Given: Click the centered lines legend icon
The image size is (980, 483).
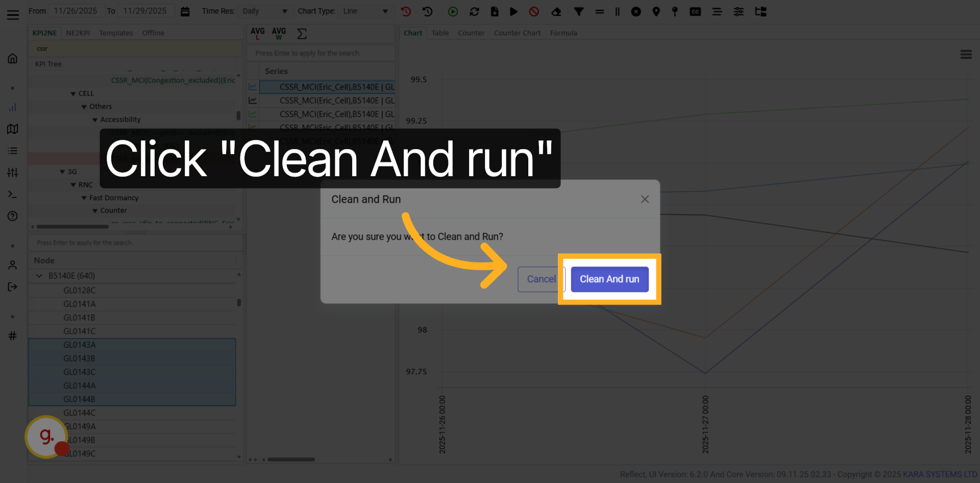Looking at the screenshot, I should (717, 11).
